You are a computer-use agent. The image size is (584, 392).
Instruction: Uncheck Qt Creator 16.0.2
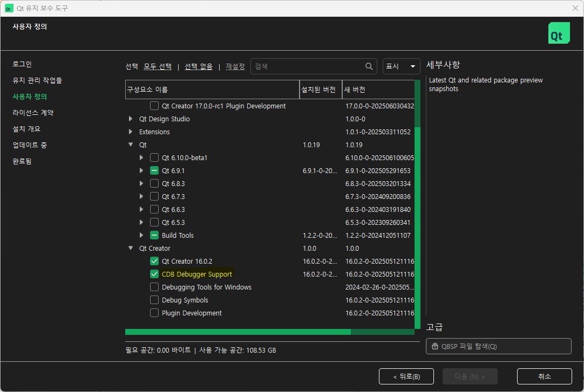click(154, 261)
